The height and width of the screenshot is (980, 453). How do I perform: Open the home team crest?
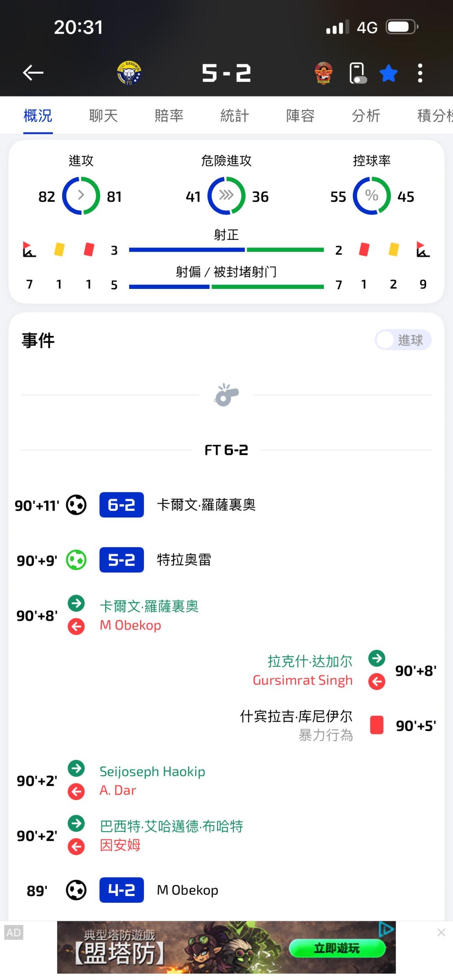[x=129, y=73]
